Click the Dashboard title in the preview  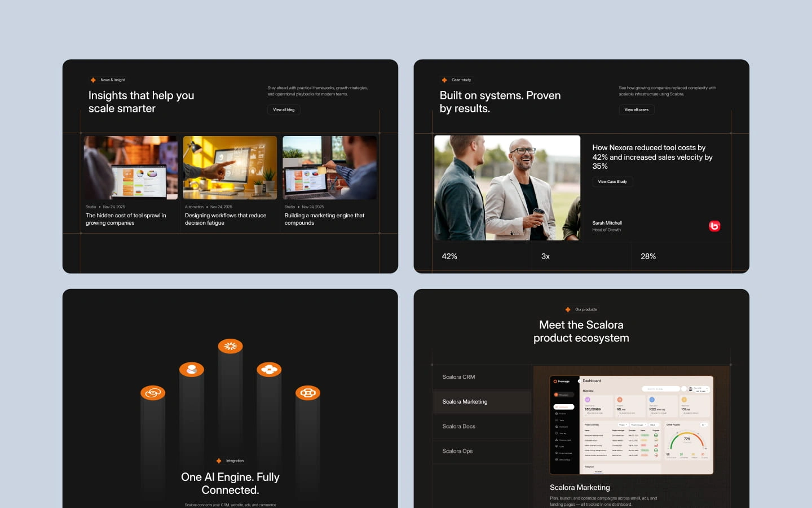(592, 381)
